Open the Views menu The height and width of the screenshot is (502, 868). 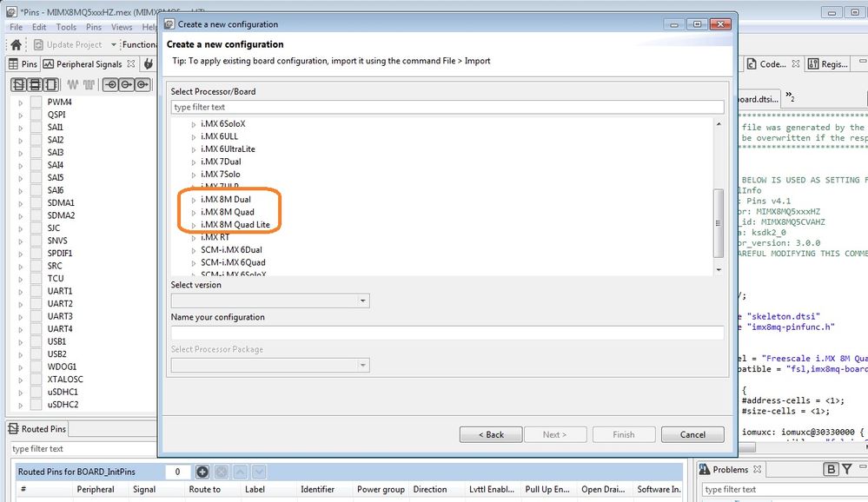[122, 27]
